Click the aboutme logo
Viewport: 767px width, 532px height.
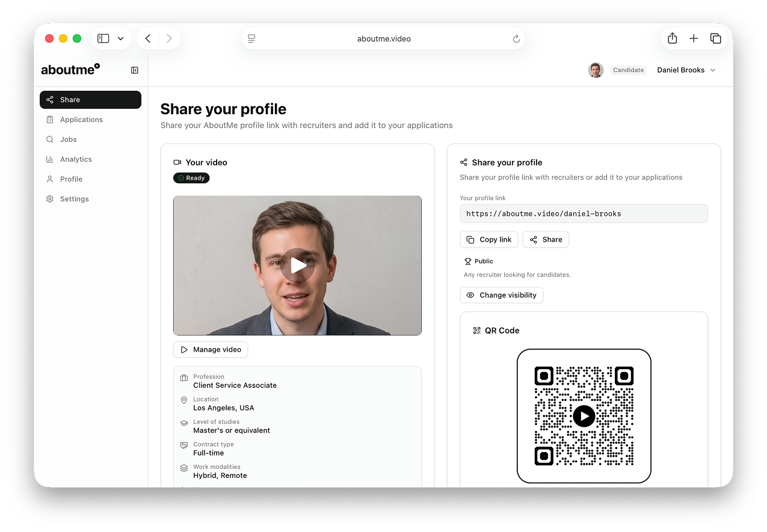tap(70, 70)
